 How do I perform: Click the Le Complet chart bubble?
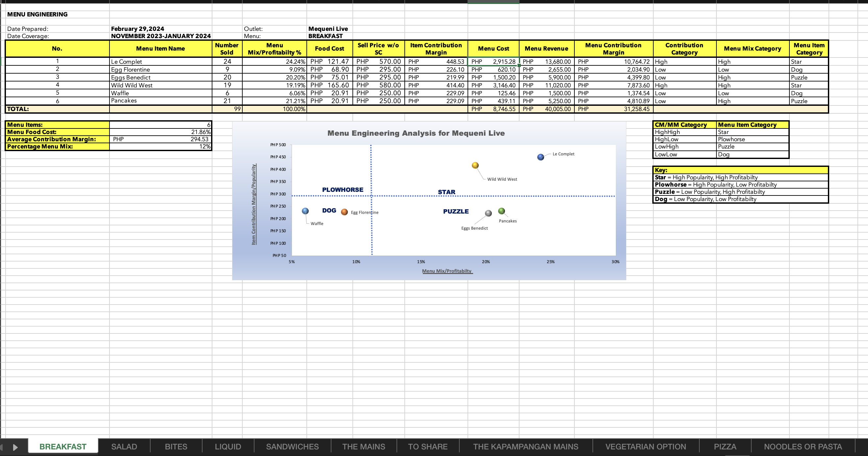541,157
